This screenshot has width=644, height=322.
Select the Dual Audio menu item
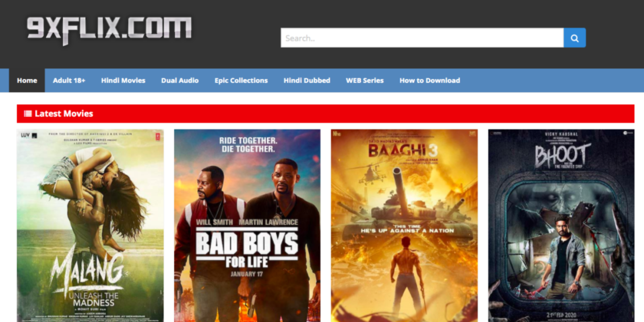[180, 80]
